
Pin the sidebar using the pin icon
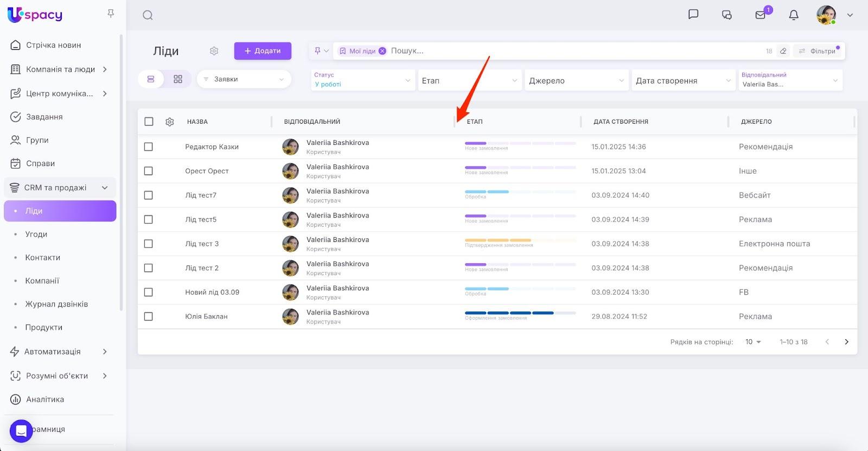tap(111, 14)
